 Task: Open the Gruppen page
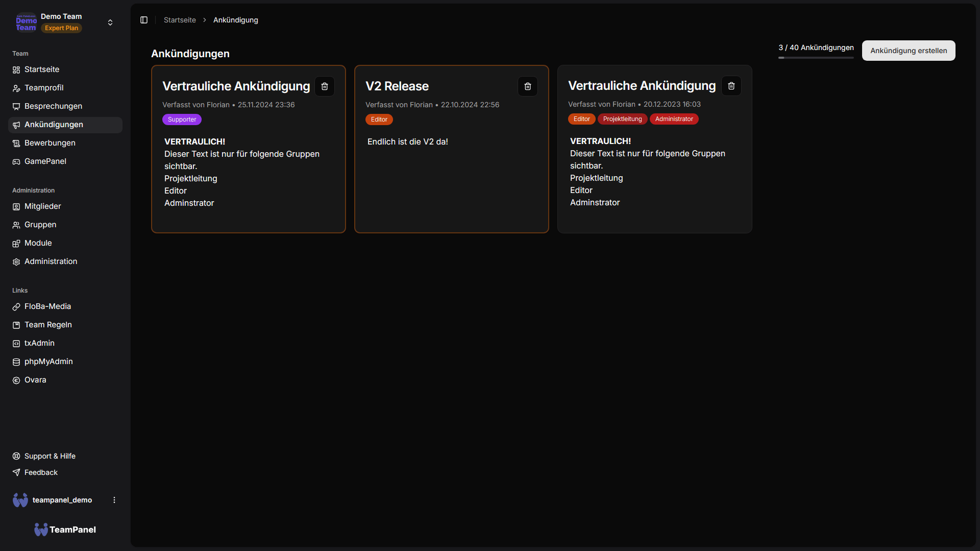coord(65,225)
